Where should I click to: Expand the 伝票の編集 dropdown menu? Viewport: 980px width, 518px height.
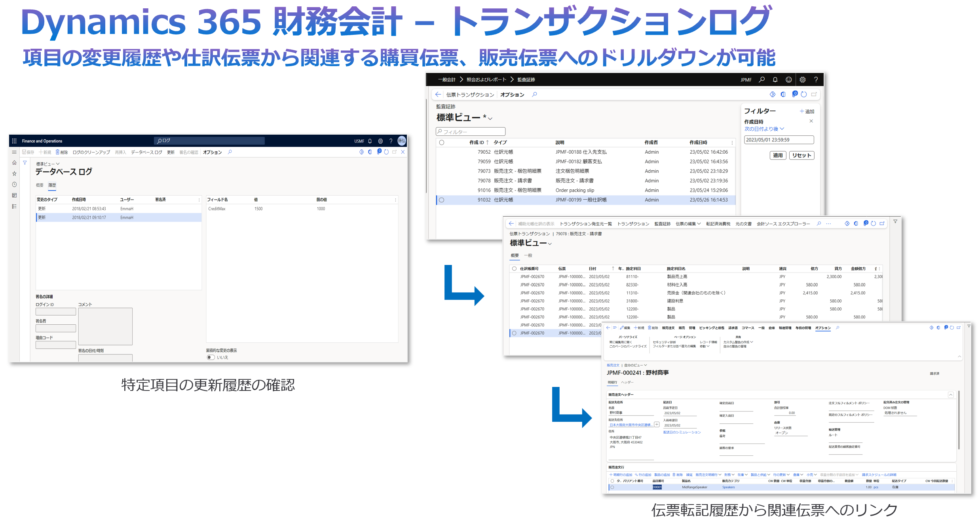689,223
